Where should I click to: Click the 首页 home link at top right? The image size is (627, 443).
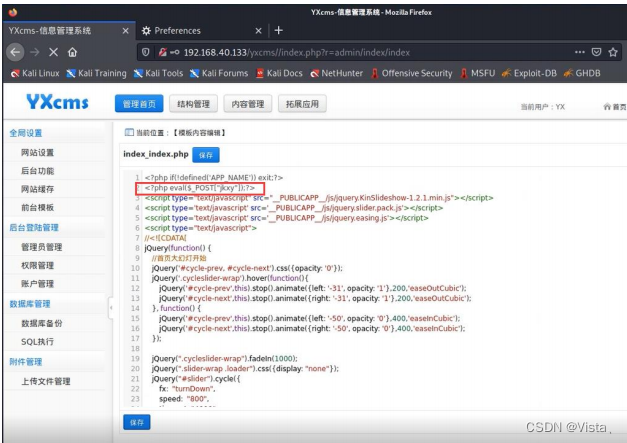tap(615, 106)
